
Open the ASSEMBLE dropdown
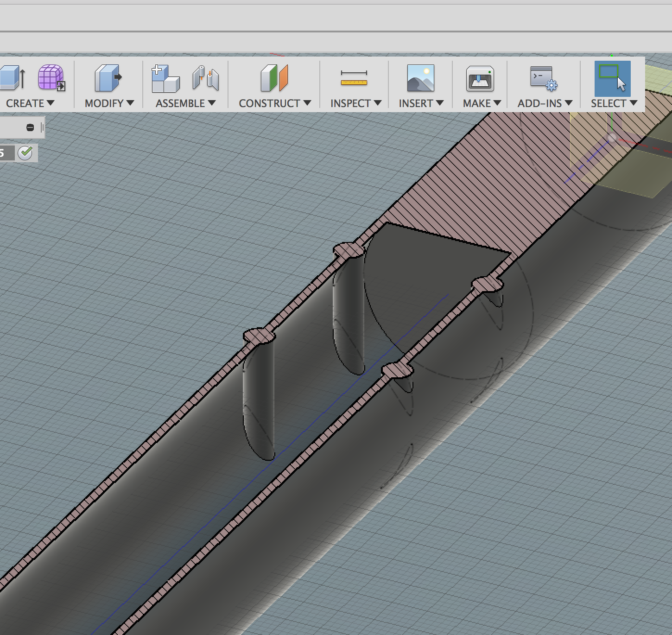point(184,103)
